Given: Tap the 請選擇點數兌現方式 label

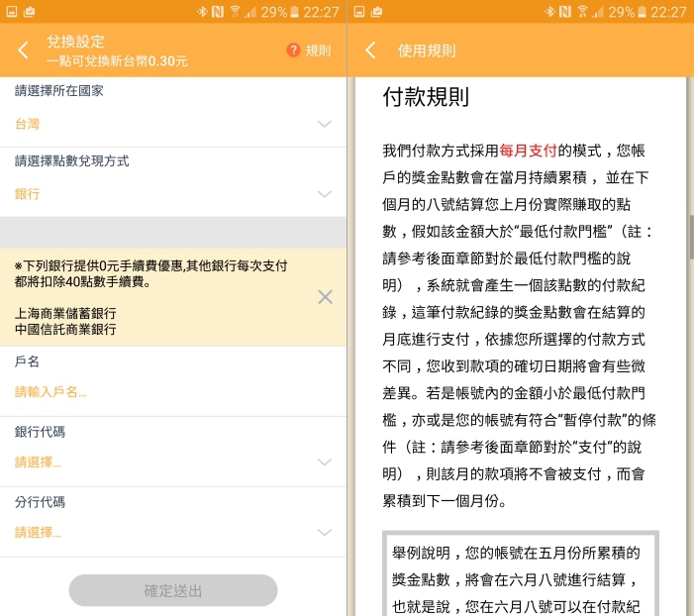Looking at the screenshot, I should pyautogui.click(x=71, y=160).
